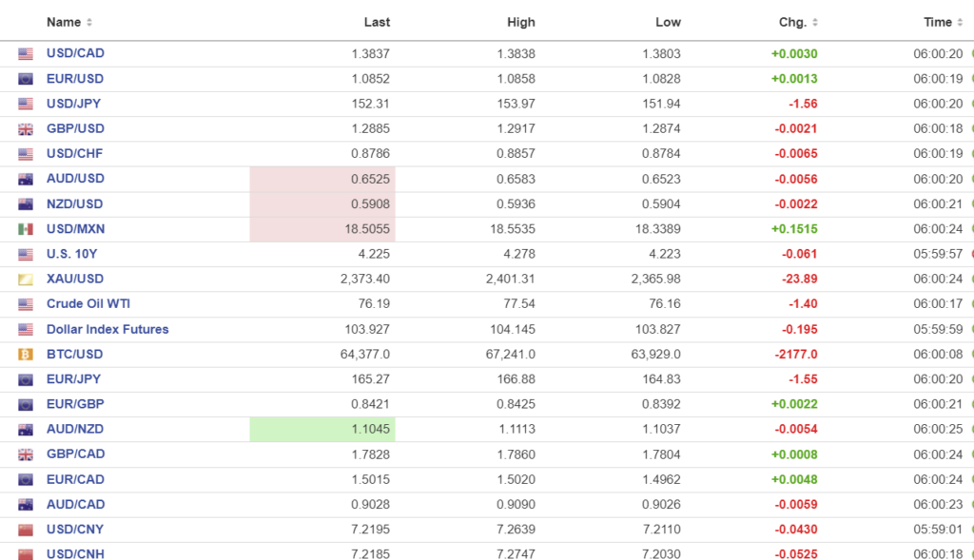The width and height of the screenshot is (974, 560).
Task: Click the New Zealand flag beside NZD/USD
Action: (x=26, y=204)
